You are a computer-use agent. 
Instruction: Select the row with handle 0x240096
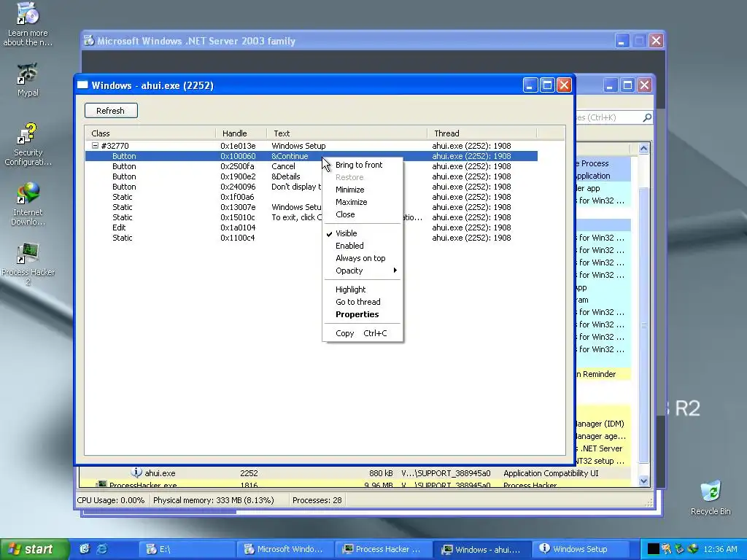click(311, 187)
